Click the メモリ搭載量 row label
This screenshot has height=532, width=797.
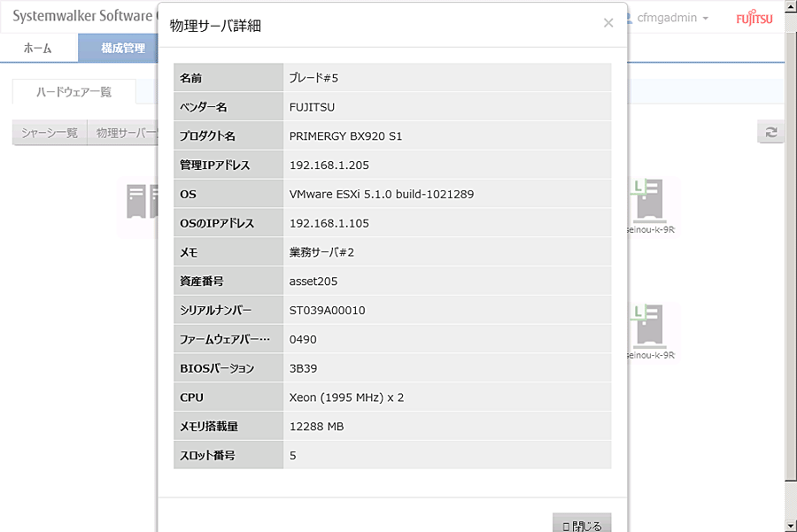209,427
